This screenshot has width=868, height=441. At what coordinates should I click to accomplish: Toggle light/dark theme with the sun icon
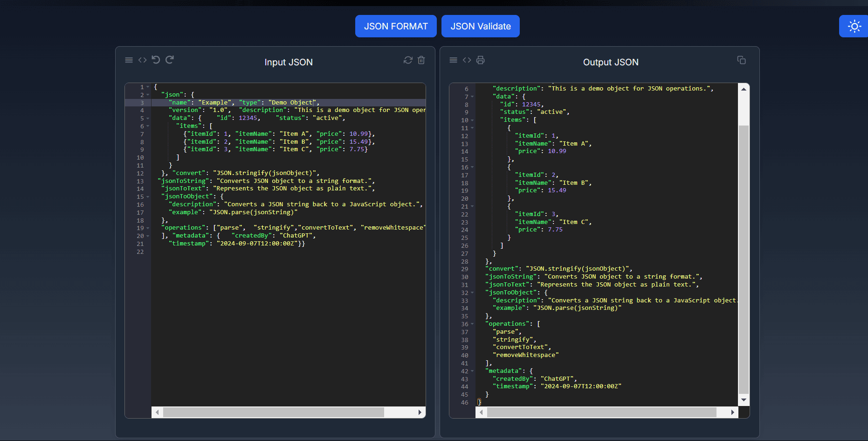pos(854,26)
